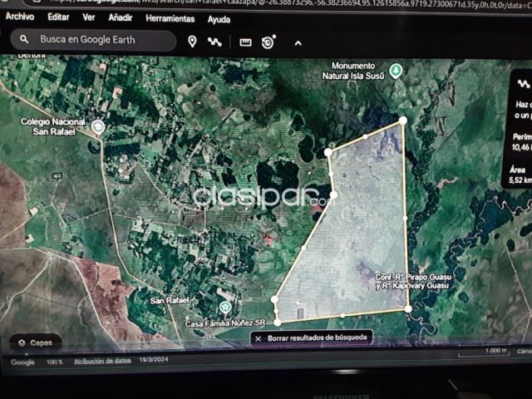Select the add placemark pin tool
532x399 pixels.
click(x=192, y=42)
